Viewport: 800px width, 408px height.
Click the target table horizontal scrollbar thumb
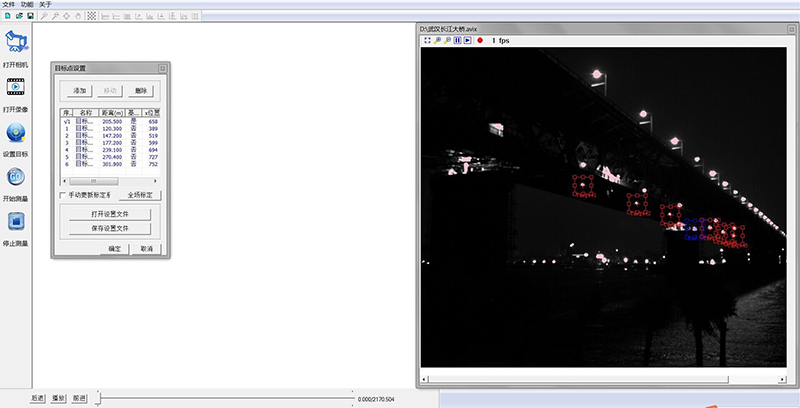coord(94,181)
